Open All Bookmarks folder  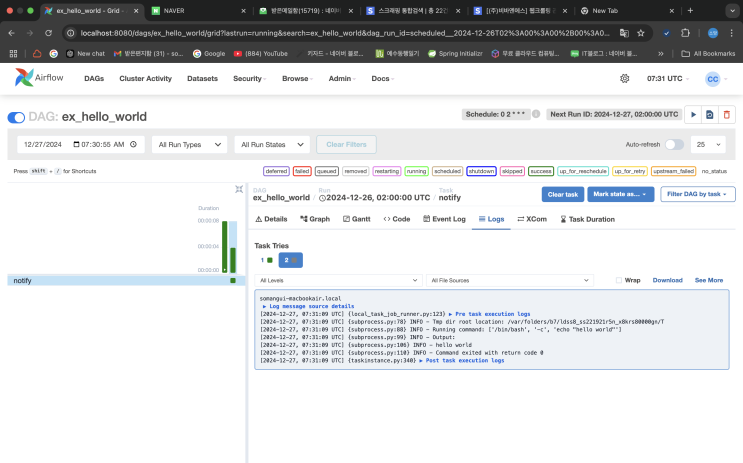tap(708, 54)
